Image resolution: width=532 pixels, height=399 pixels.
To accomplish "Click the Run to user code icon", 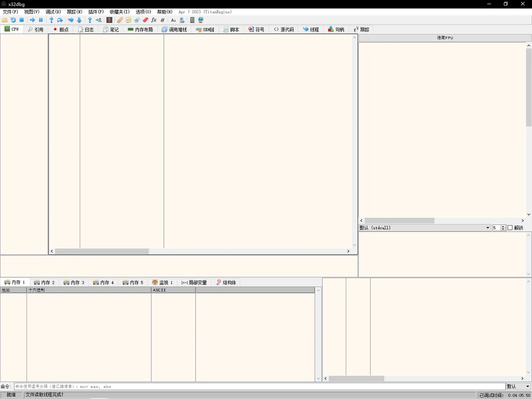I will [x=99, y=20].
